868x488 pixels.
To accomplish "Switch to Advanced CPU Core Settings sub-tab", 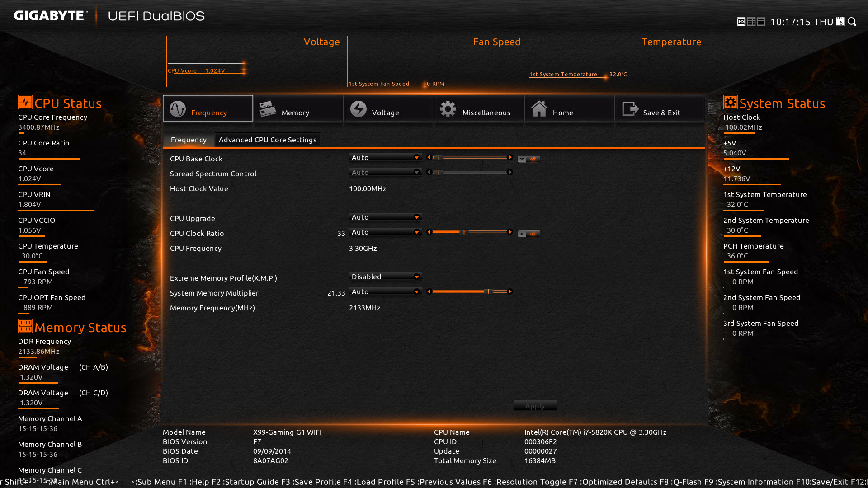I will tap(268, 140).
